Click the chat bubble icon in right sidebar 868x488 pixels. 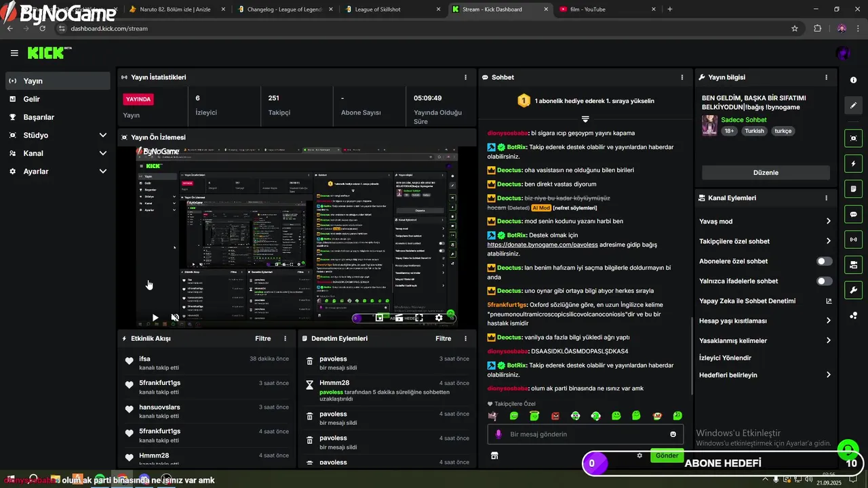click(x=853, y=214)
